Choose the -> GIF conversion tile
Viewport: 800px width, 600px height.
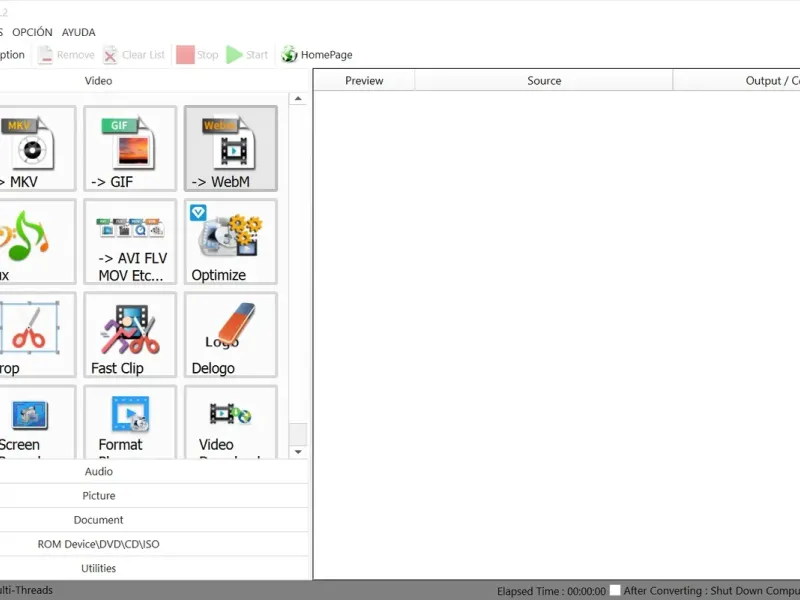130,148
